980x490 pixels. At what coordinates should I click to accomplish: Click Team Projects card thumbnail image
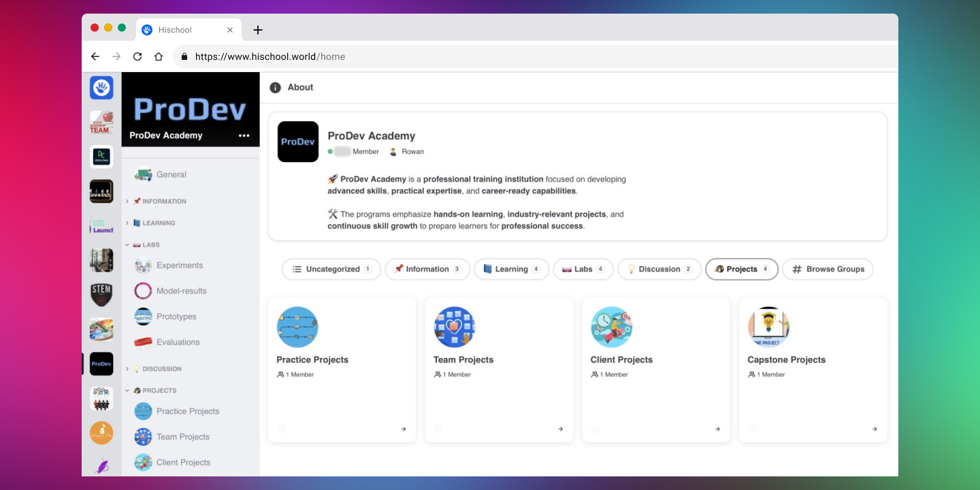455,327
